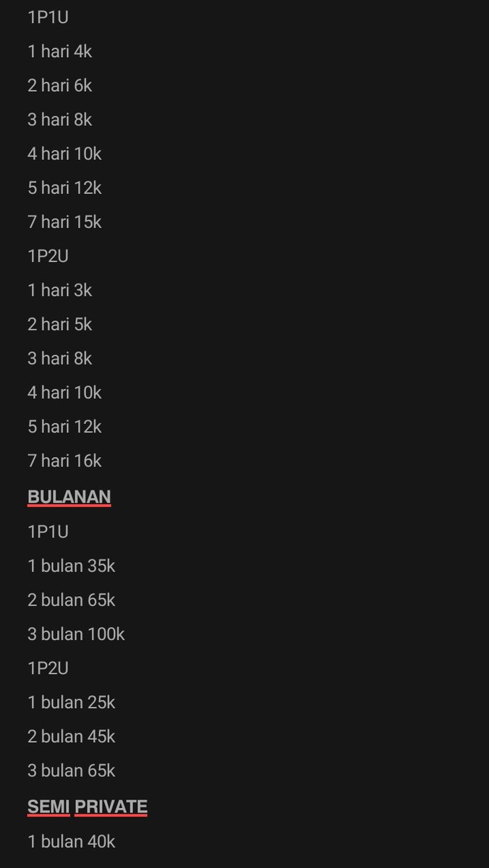
Task: Tap the '1 bulan 25k' entry
Action: 72,702
